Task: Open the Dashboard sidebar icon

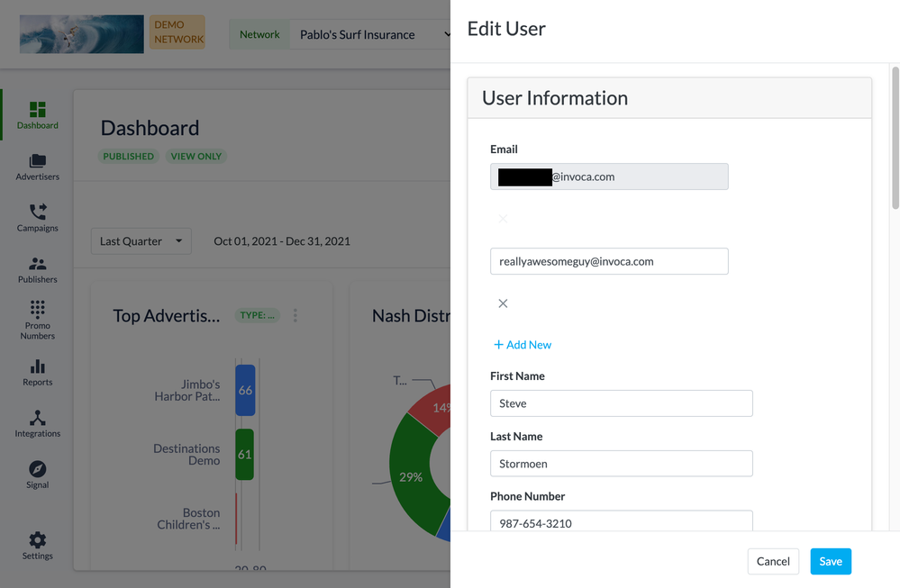Action: [x=37, y=110]
